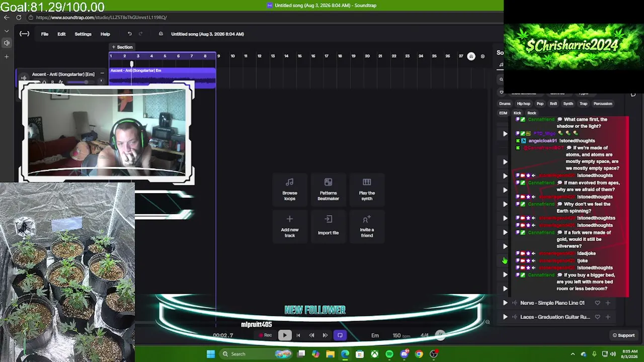Rename the Untitled song title

click(207, 34)
